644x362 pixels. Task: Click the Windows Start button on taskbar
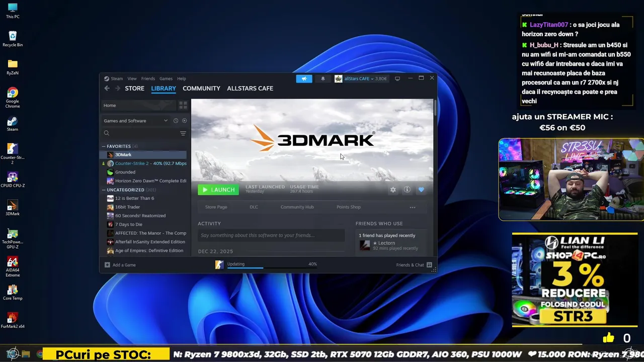click(x=13, y=354)
